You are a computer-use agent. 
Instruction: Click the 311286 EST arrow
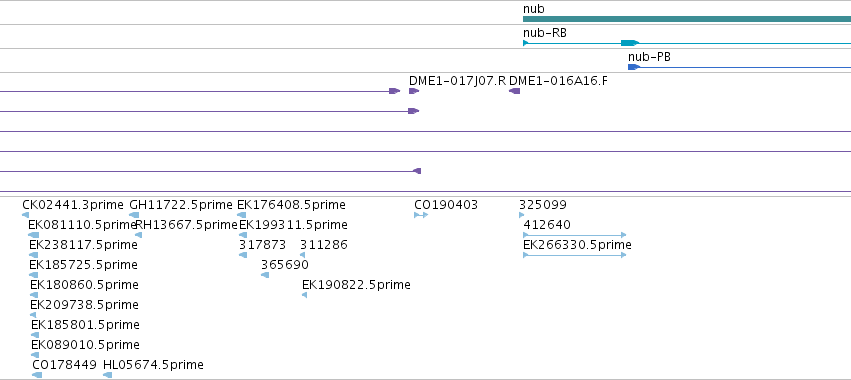click(302, 255)
